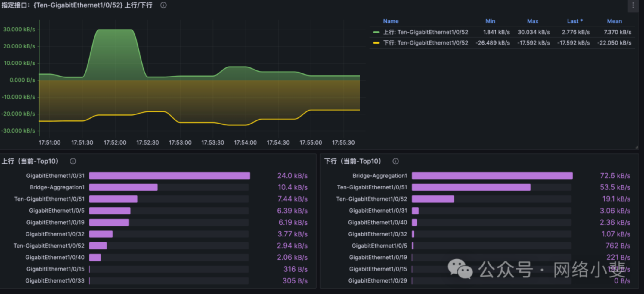The width and height of the screenshot is (644, 294).
Task: Click the 2.36 kB/s value
Action: (615, 222)
